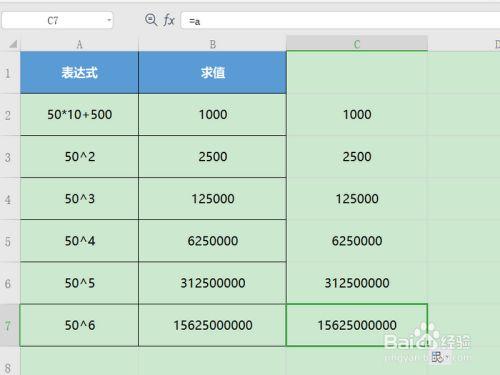Click column B cell with 6250000
500x375 pixels.
[212, 241]
